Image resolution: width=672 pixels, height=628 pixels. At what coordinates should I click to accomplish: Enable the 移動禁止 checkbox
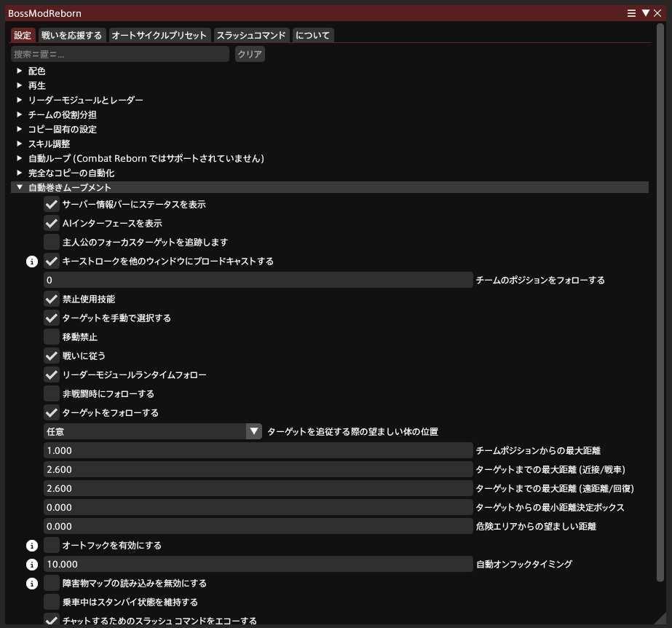point(52,337)
